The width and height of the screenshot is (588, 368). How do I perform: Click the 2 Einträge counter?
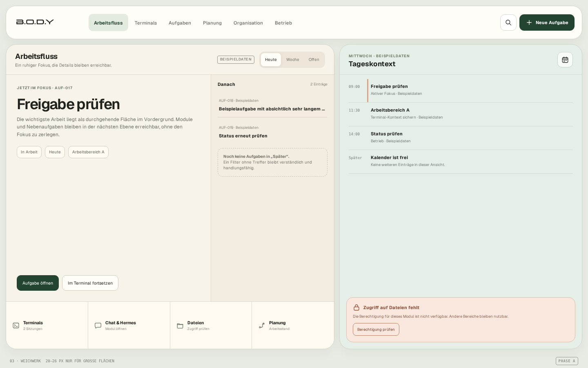coord(319,84)
